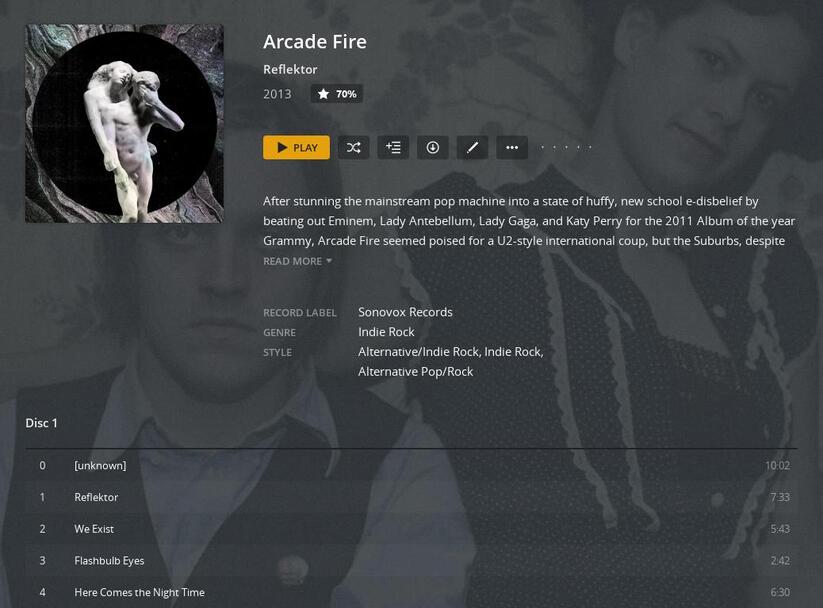The height and width of the screenshot is (608, 823).
Task: Select the We Exist track
Action: pos(412,529)
